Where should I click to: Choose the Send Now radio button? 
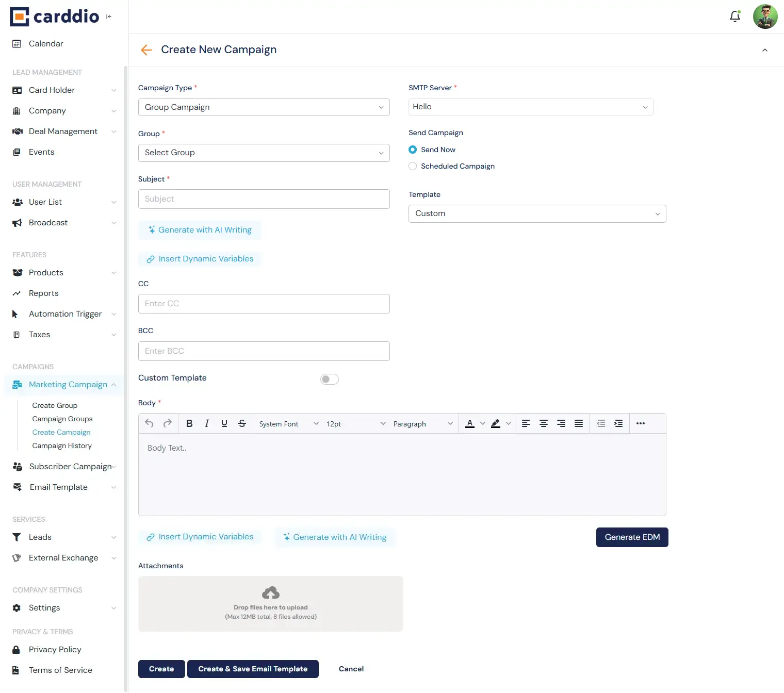pyautogui.click(x=413, y=150)
